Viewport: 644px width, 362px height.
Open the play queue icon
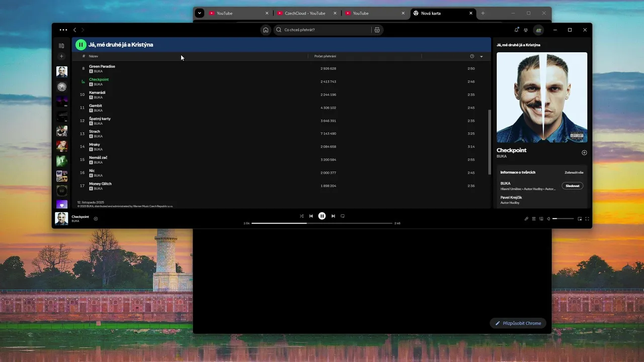point(534,219)
